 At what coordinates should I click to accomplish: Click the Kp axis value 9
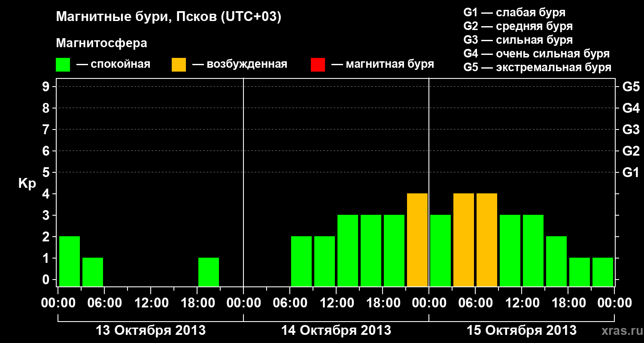click(x=47, y=87)
